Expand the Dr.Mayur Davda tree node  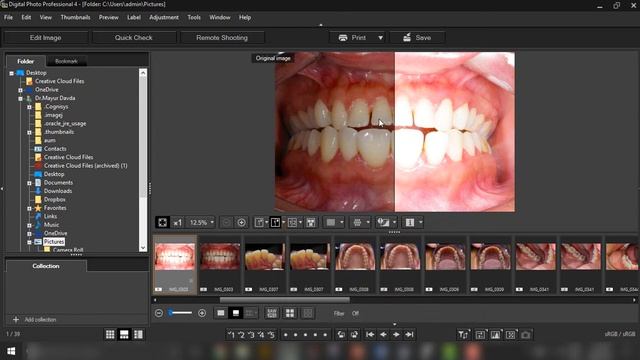[x=20, y=98]
